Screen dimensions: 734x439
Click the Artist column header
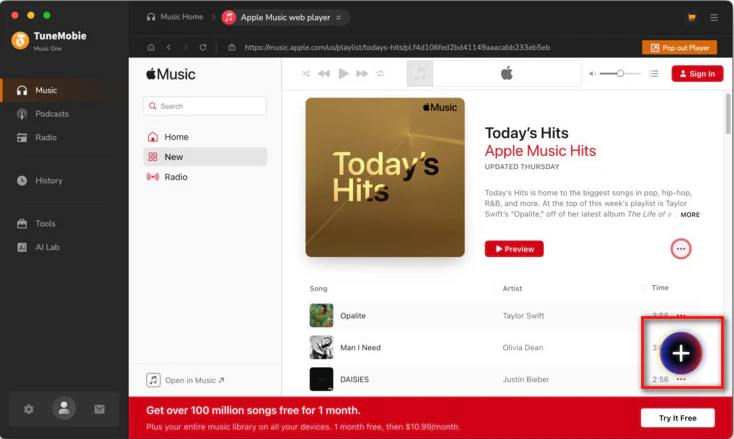[x=512, y=288]
